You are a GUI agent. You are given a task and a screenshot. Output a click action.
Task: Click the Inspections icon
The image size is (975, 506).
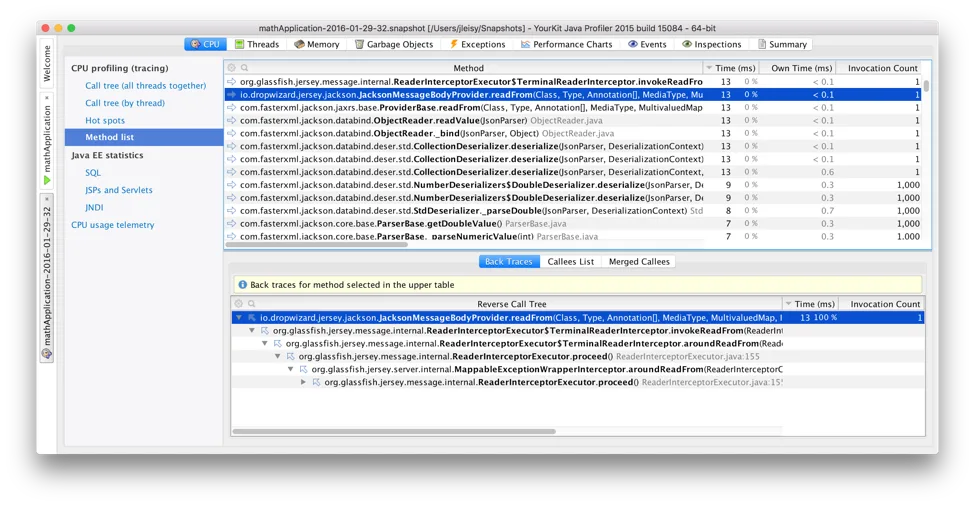[686, 44]
